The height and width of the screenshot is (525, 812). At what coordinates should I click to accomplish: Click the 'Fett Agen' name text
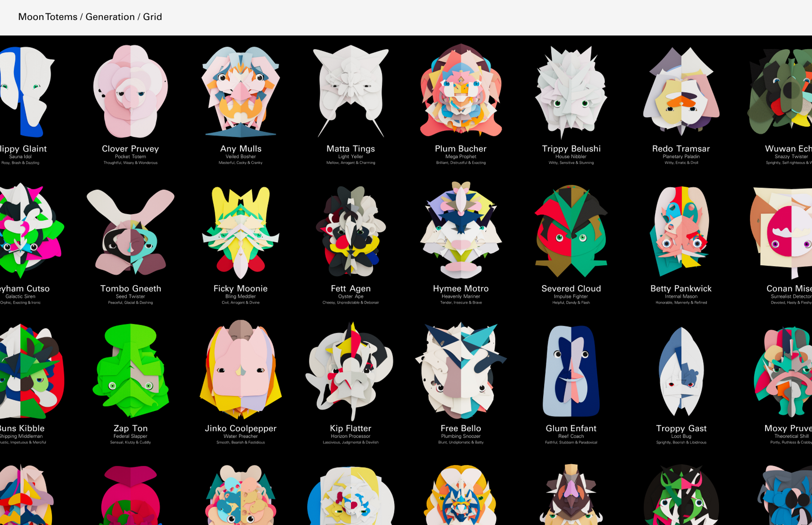[x=351, y=288]
